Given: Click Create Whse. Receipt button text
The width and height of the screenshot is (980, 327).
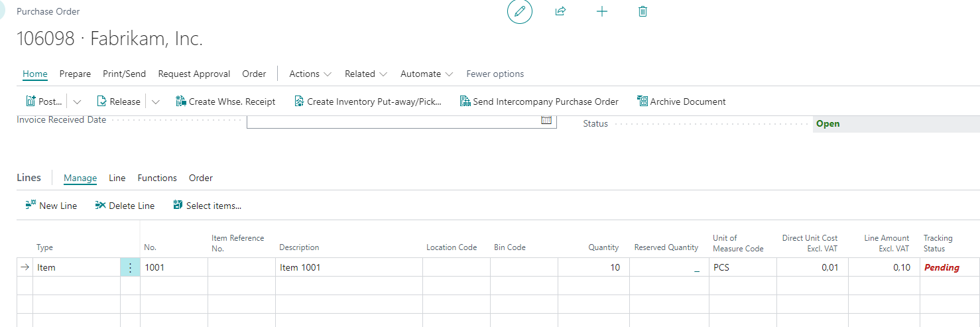Looking at the screenshot, I should point(232,101).
